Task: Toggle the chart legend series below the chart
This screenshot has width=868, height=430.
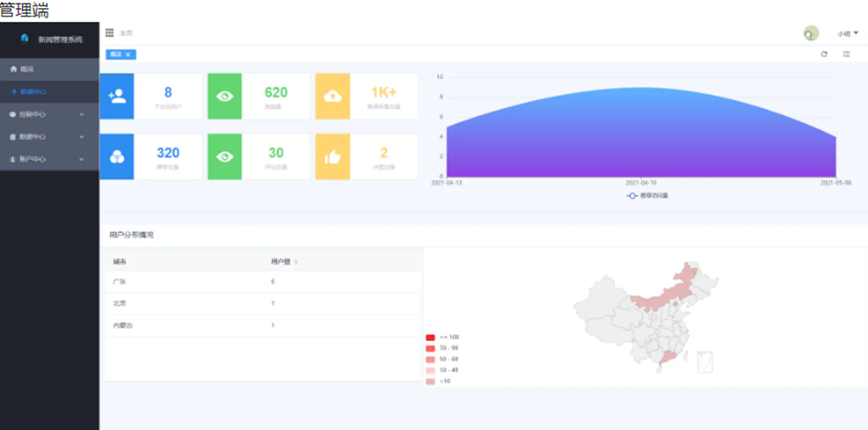Action: [648, 196]
